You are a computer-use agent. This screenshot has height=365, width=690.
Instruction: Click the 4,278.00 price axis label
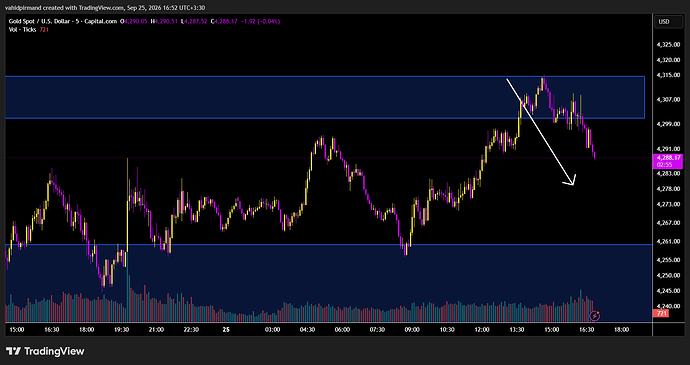[x=668, y=189]
